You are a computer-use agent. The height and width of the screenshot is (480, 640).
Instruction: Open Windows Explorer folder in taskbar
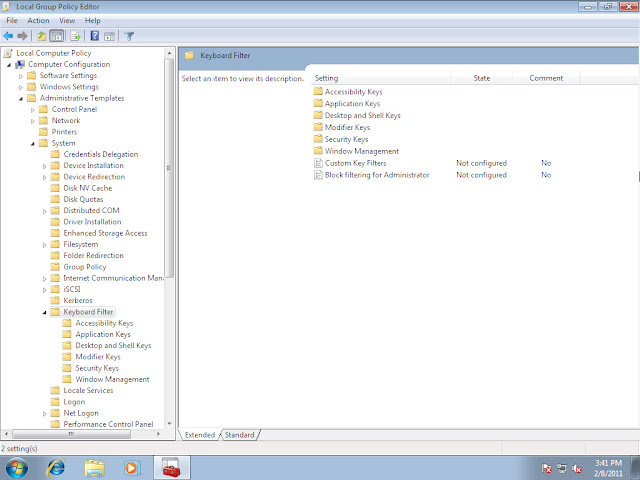[x=94, y=468]
